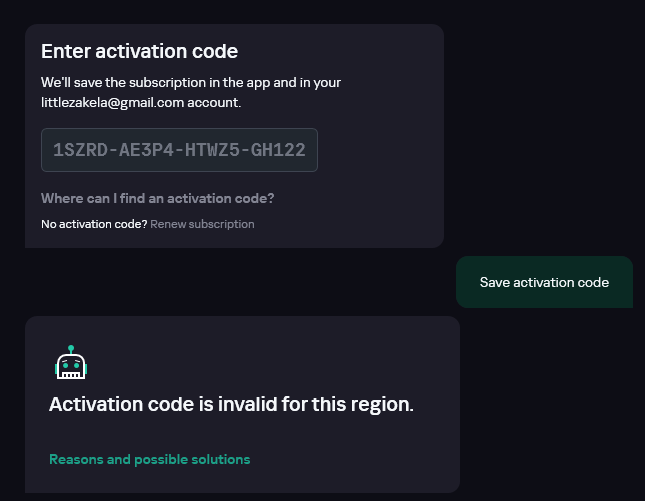Click the robot icon's green antenna
645x501 pixels.
(x=71, y=349)
